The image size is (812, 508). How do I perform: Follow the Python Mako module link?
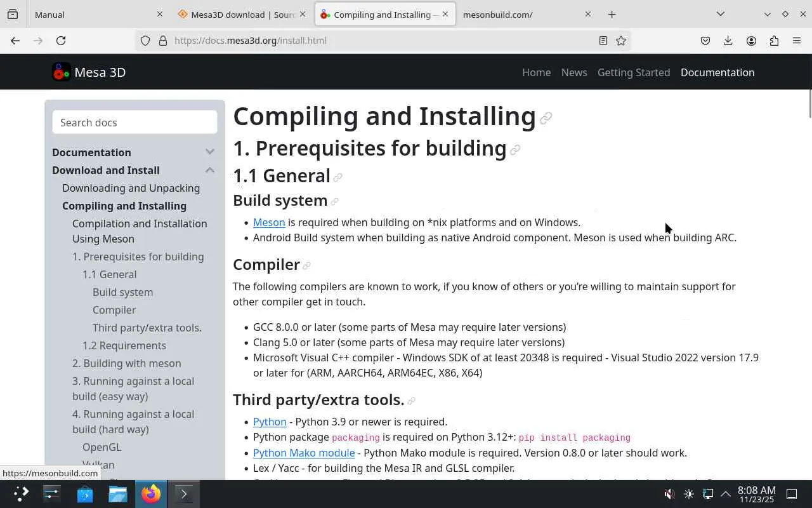(304, 453)
